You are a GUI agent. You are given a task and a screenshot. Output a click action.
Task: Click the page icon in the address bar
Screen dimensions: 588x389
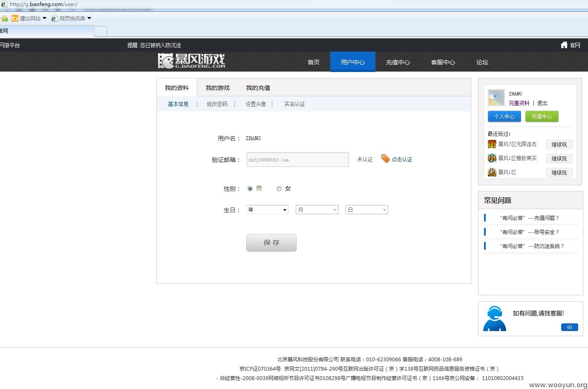click(4, 4)
